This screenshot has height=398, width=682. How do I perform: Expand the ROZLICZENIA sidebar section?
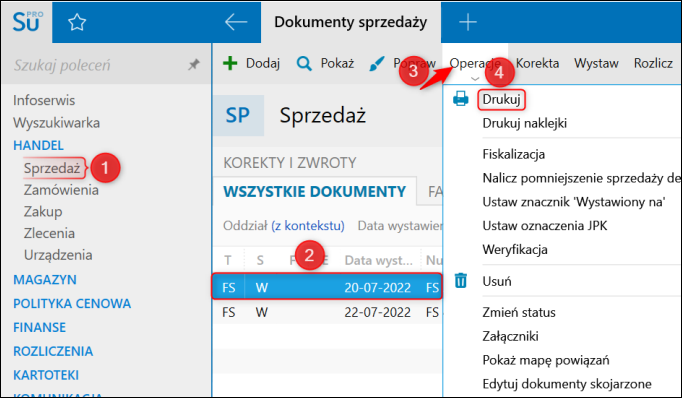pos(53,351)
